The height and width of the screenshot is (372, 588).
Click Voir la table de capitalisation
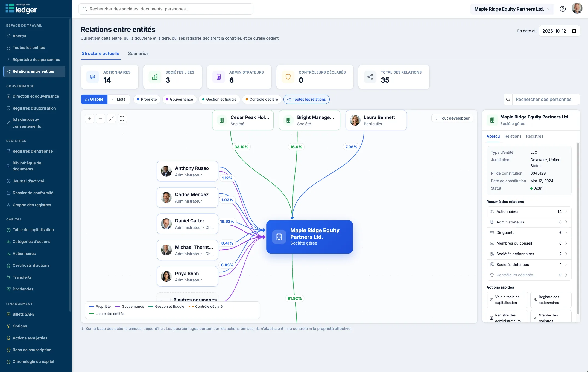point(507,300)
